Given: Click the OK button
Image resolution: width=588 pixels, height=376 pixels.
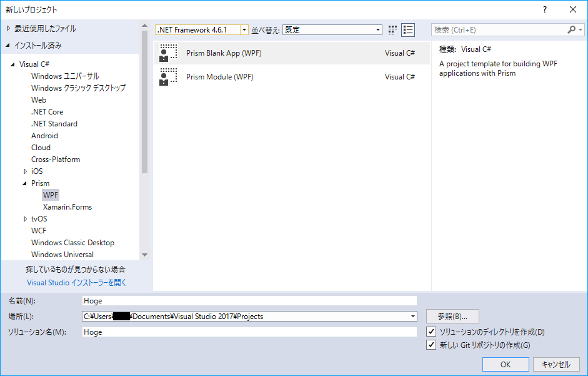Looking at the screenshot, I should 505,364.
